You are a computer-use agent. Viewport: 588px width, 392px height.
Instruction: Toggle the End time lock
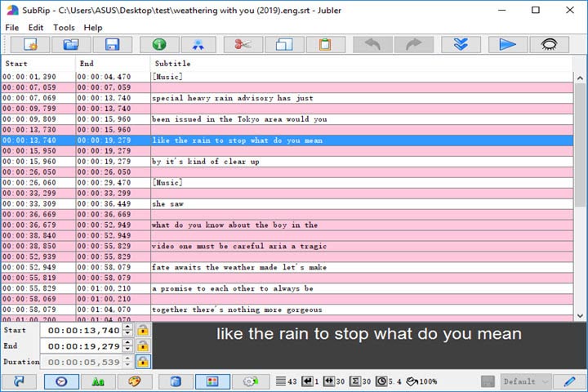pos(143,346)
